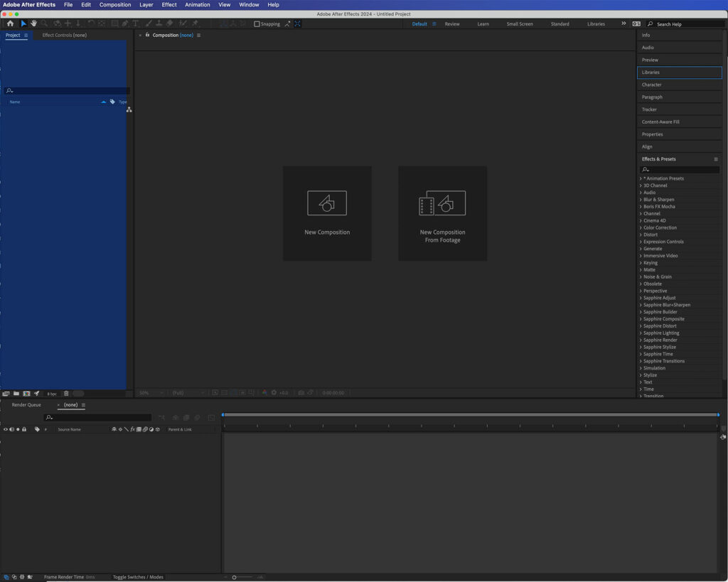Open the Effects & Presets panel menu
Viewport: 728px width, 582px height.
[x=716, y=159]
